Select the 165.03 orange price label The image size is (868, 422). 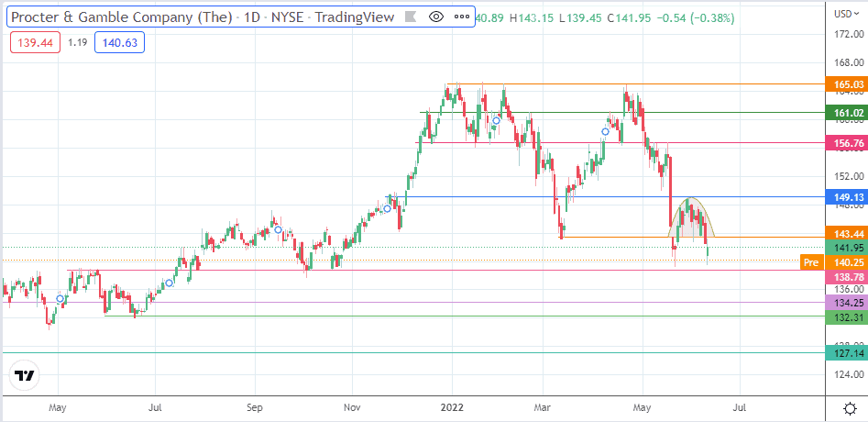847,84
